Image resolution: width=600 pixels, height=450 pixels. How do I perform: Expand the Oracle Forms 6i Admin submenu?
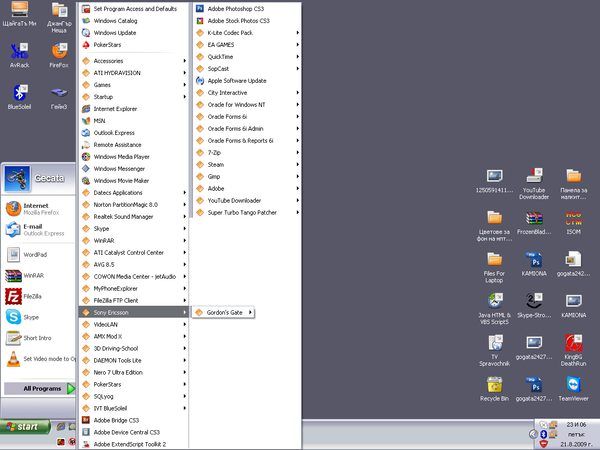(246, 129)
